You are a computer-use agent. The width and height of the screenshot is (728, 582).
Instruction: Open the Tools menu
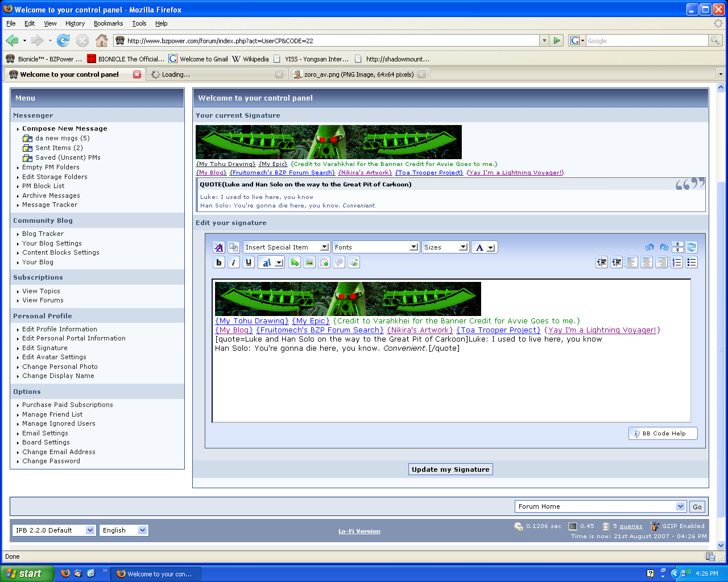click(139, 23)
